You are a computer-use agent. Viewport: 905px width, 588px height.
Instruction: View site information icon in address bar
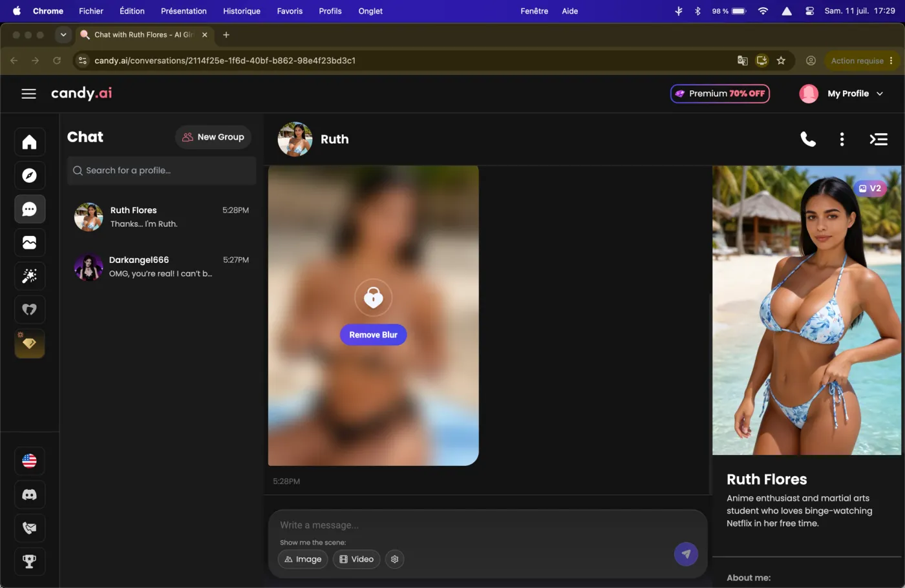(83, 61)
